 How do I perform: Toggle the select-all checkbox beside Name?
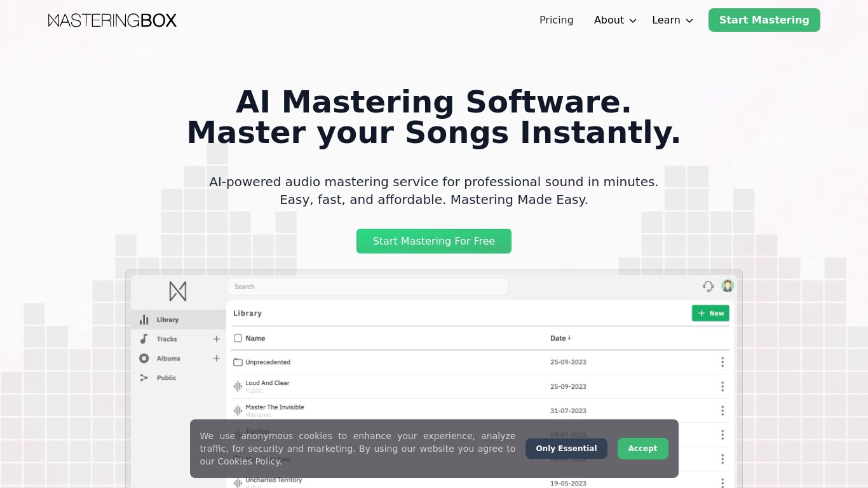click(x=238, y=338)
